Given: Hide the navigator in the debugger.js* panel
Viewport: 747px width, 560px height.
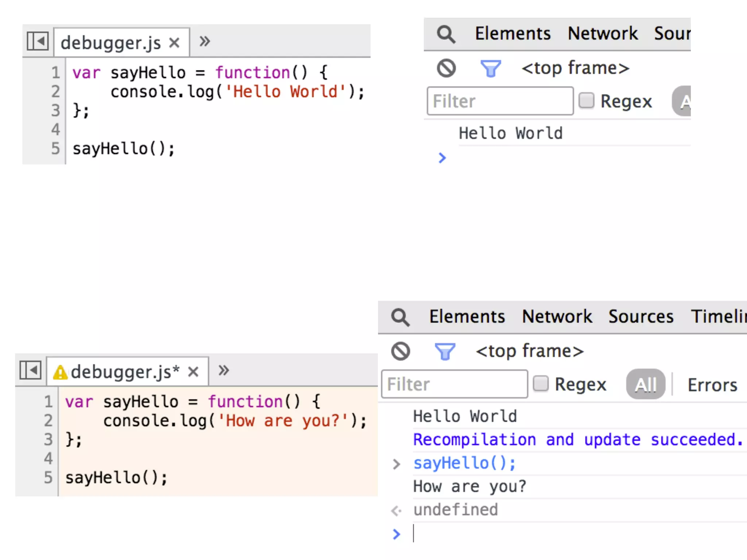Looking at the screenshot, I should pyautogui.click(x=30, y=370).
